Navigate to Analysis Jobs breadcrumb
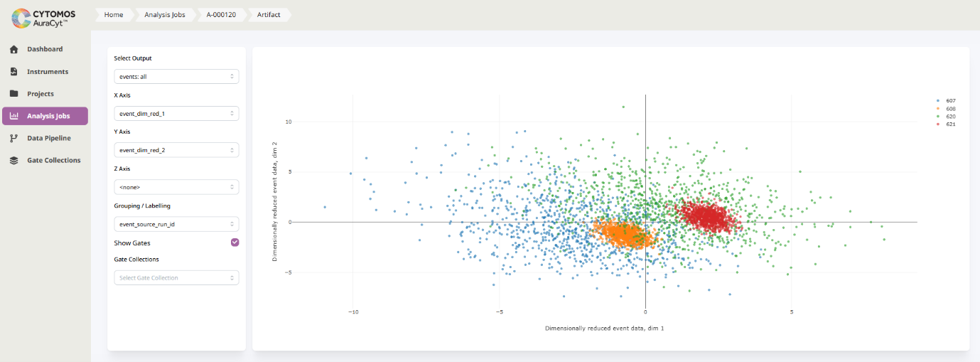This screenshot has height=362, width=980. click(x=164, y=15)
